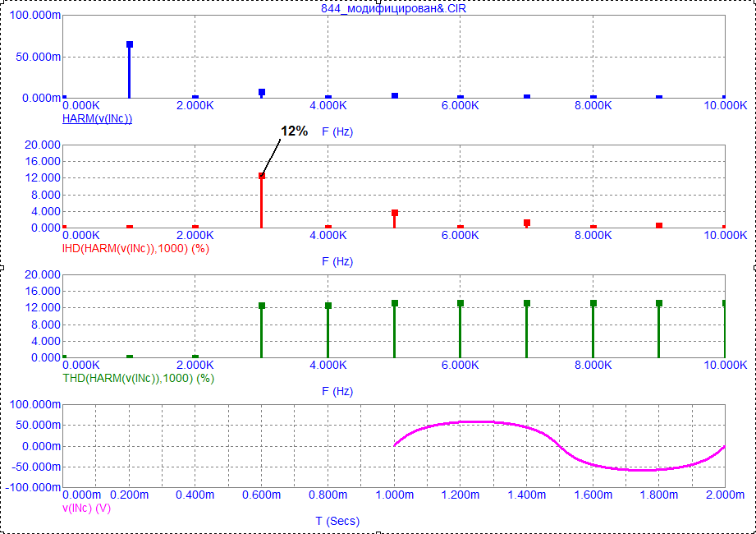The height and width of the screenshot is (534, 756).
Task: Click the 10.000K tick label on THD plot
Action: (x=726, y=365)
